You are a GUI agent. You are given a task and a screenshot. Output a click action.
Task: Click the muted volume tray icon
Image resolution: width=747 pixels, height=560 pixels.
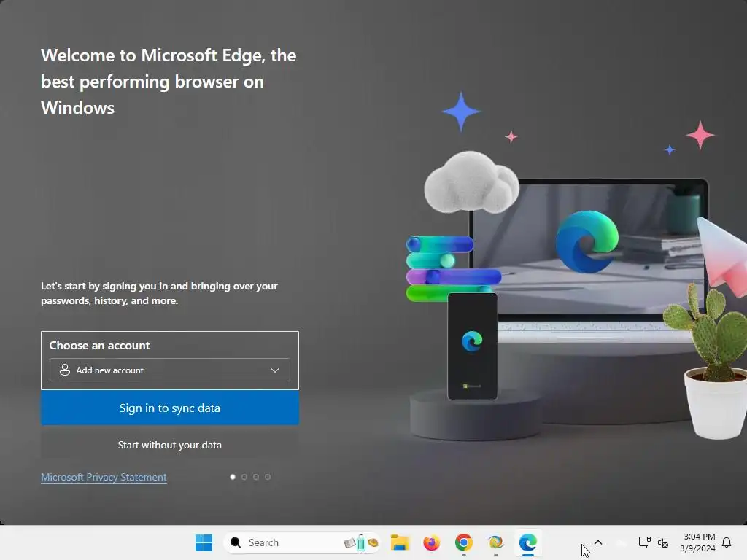click(x=663, y=542)
